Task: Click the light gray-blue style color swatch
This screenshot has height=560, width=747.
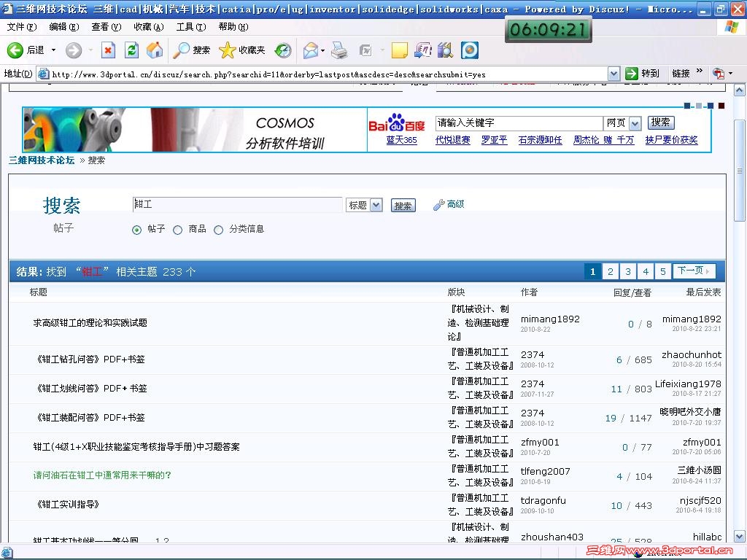Action: click(x=698, y=106)
